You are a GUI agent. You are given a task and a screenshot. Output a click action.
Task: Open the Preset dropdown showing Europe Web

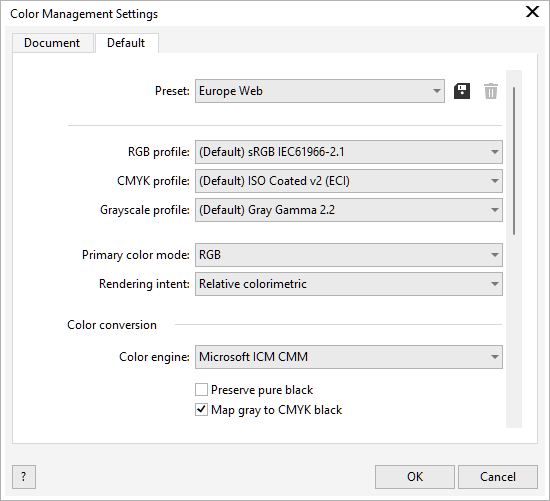320,91
